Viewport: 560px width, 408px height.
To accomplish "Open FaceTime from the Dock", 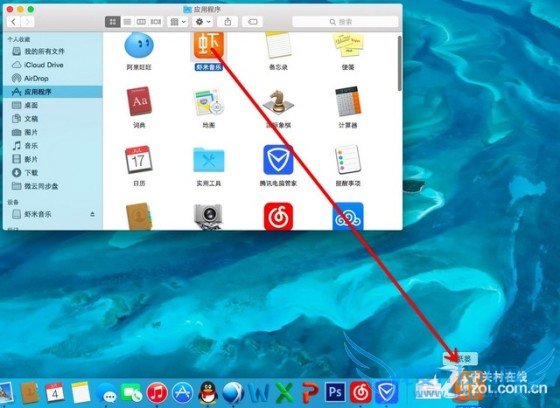I will [x=132, y=393].
